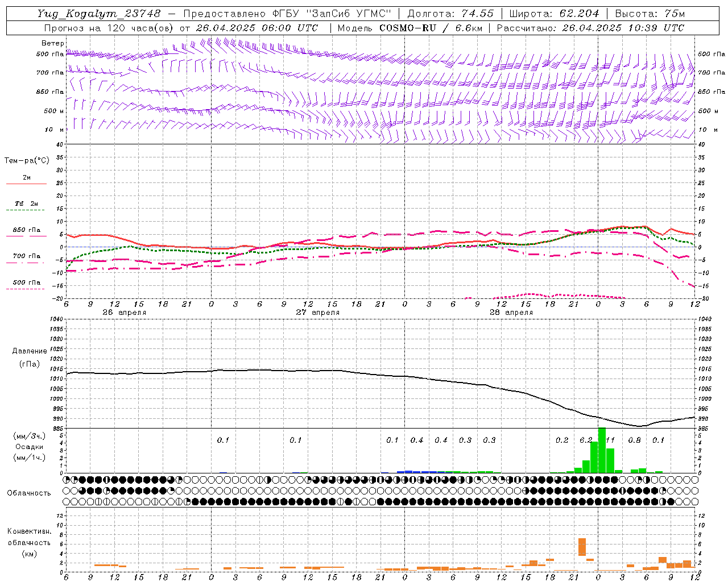
Task: Click the (мм/1ч.) precipitation unit label
Action: (30, 458)
